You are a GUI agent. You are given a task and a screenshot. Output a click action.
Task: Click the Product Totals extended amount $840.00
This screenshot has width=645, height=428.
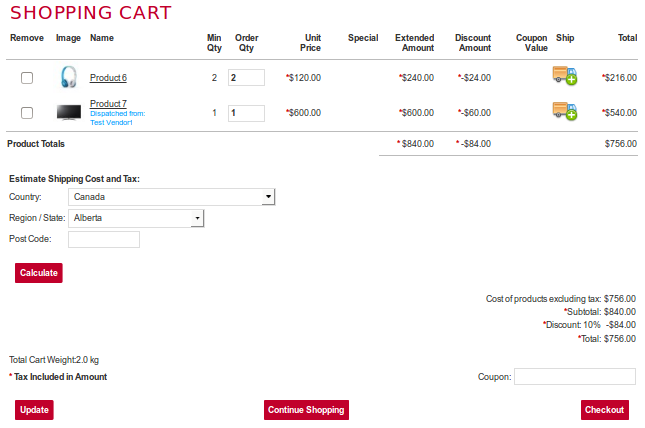coord(415,144)
